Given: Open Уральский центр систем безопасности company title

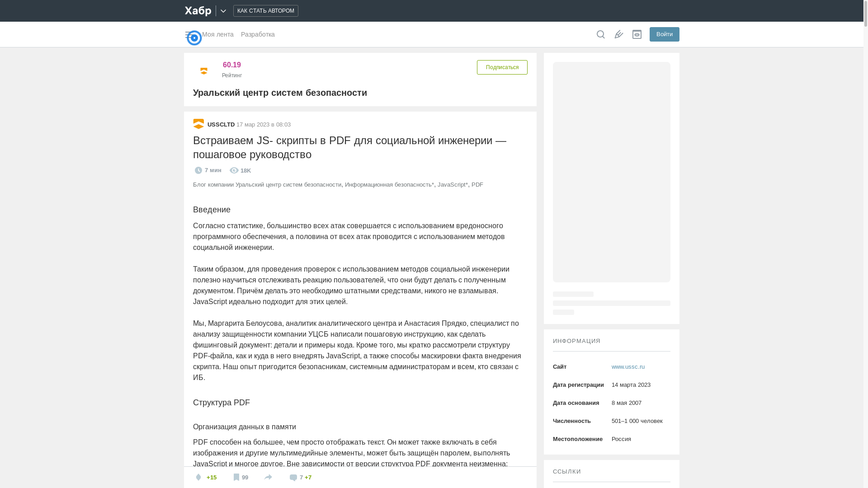Looking at the screenshot, I should [280, 93].
